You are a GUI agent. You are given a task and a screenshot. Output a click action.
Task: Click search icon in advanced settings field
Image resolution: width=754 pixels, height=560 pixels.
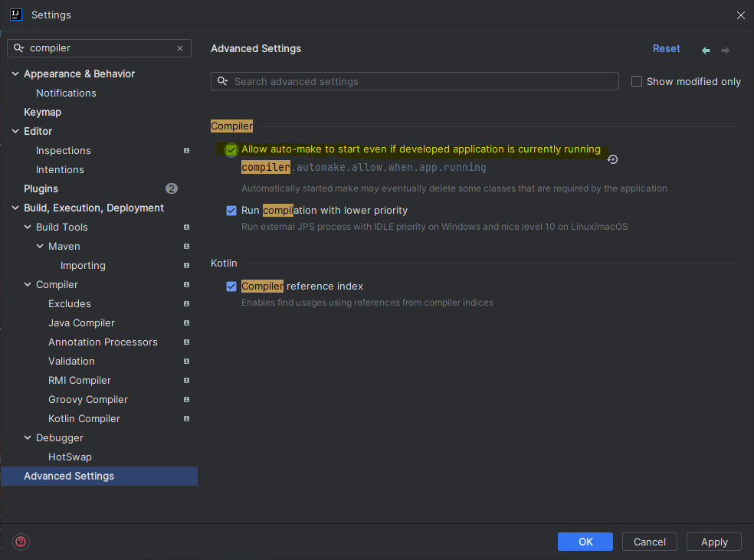[222, 81]
